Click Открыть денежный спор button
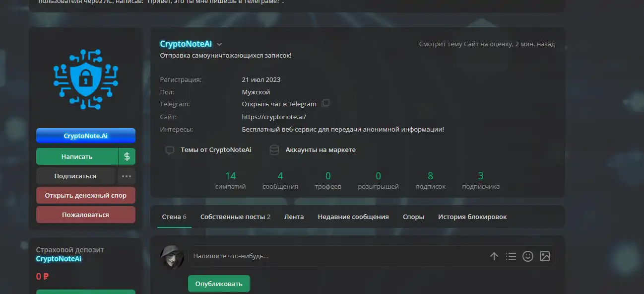The height and width of the screenshot is (294, 644). pos(86,195)
